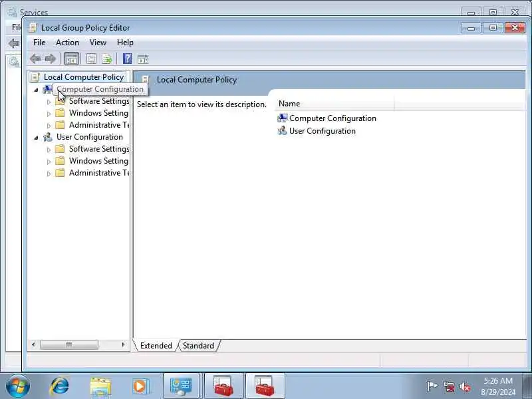The image size is (532, 399).
Task: Click the Back arrow toolbar button
Action: click(x=35, y=59)
